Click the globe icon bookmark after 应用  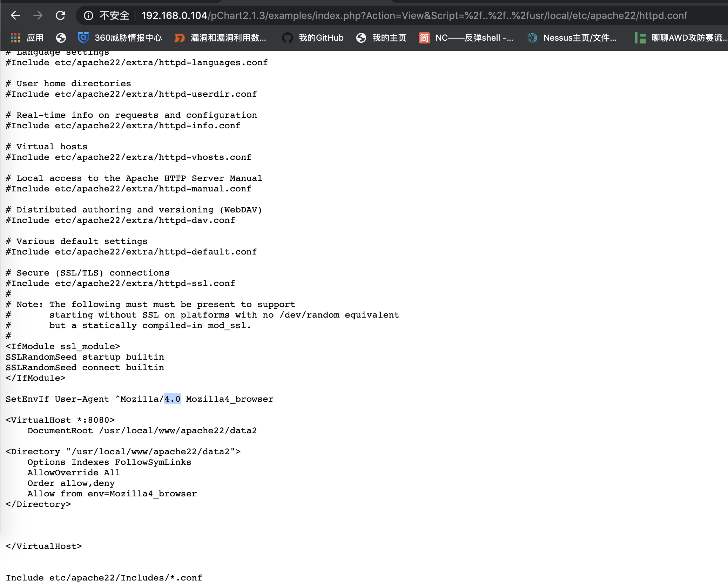(x=61, y=38)
